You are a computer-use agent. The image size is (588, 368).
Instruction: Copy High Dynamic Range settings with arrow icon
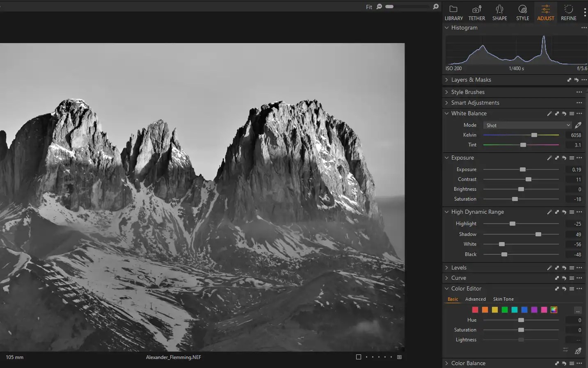point(557,212)
